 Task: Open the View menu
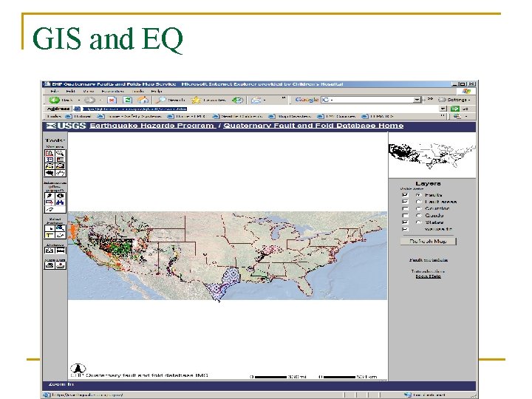(88, 92)
